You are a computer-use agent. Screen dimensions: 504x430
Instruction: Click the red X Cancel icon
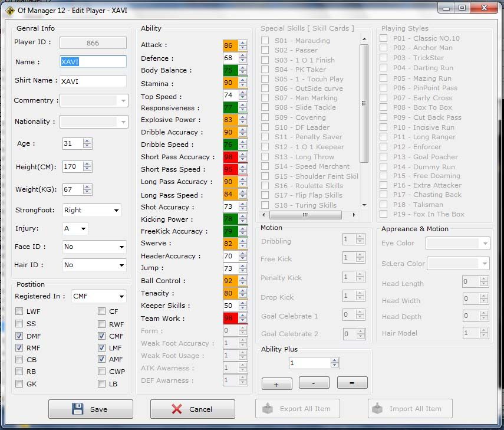(177, 409)
